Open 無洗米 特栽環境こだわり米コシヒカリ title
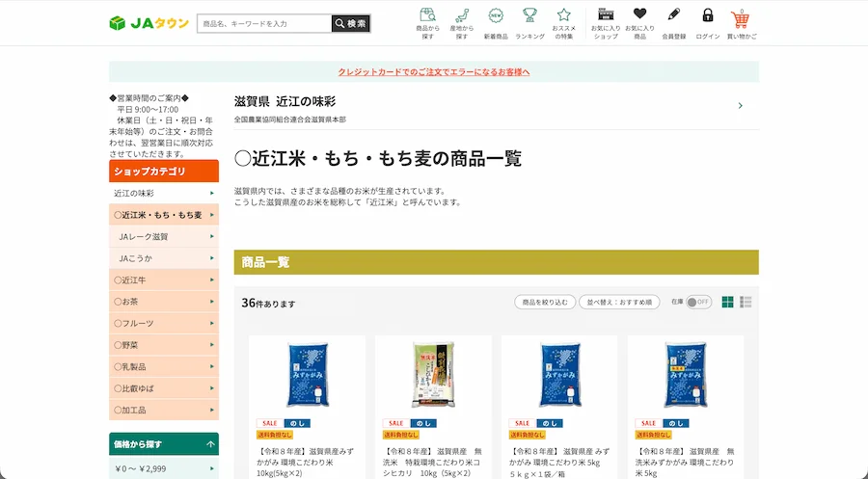This screenshot has height=479, width=868. [433, 463]
